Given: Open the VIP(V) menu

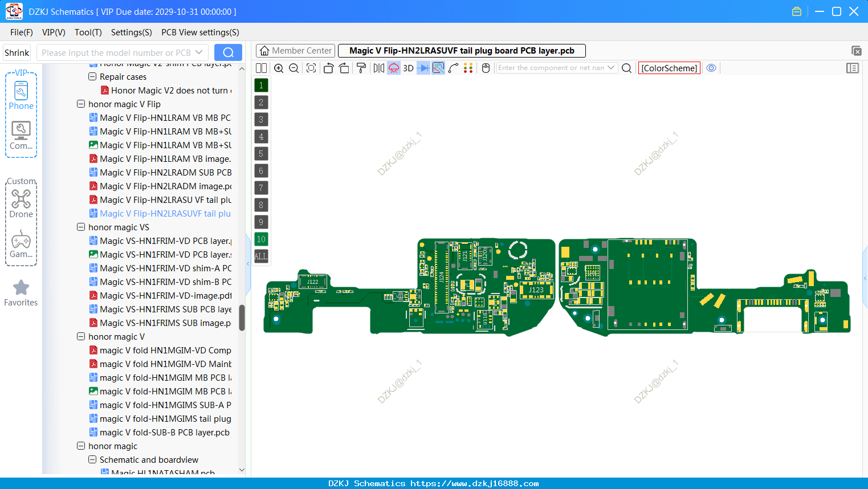Looking at the screenshot, I should 54,32.
